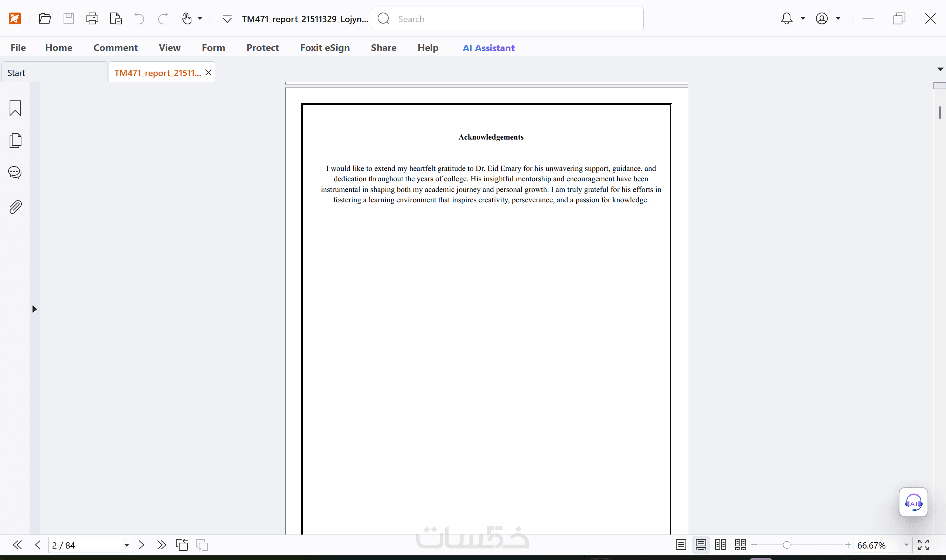Open the zoom percentage dropdown
The width and height of the screenshot is (946, 560).
906,545
